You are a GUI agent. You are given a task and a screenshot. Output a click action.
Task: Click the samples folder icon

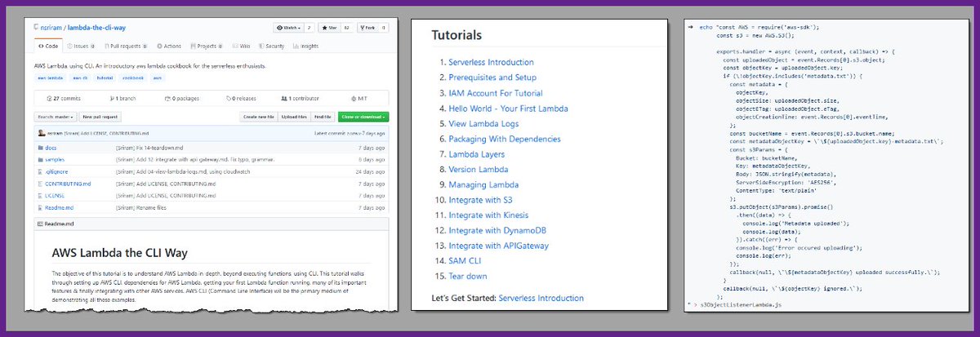[x=41, y=160]
